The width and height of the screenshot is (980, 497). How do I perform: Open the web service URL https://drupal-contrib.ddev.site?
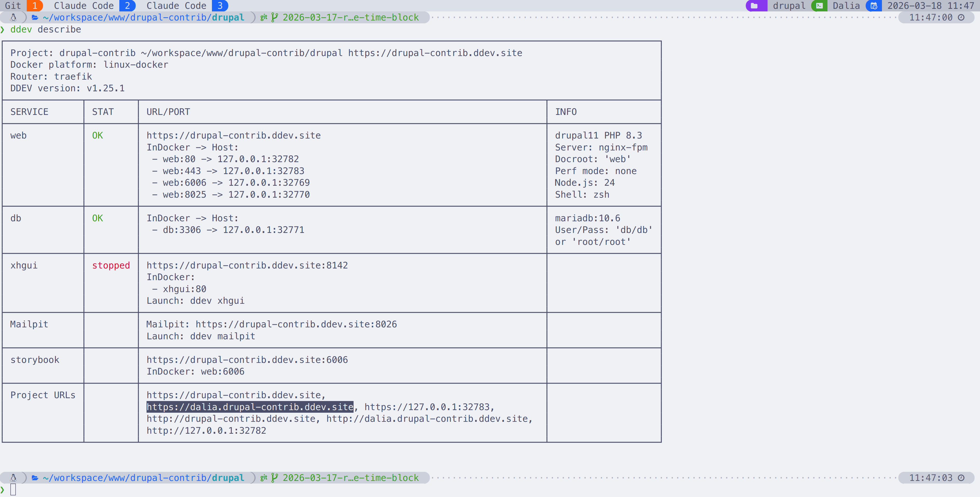click(234, 135)
